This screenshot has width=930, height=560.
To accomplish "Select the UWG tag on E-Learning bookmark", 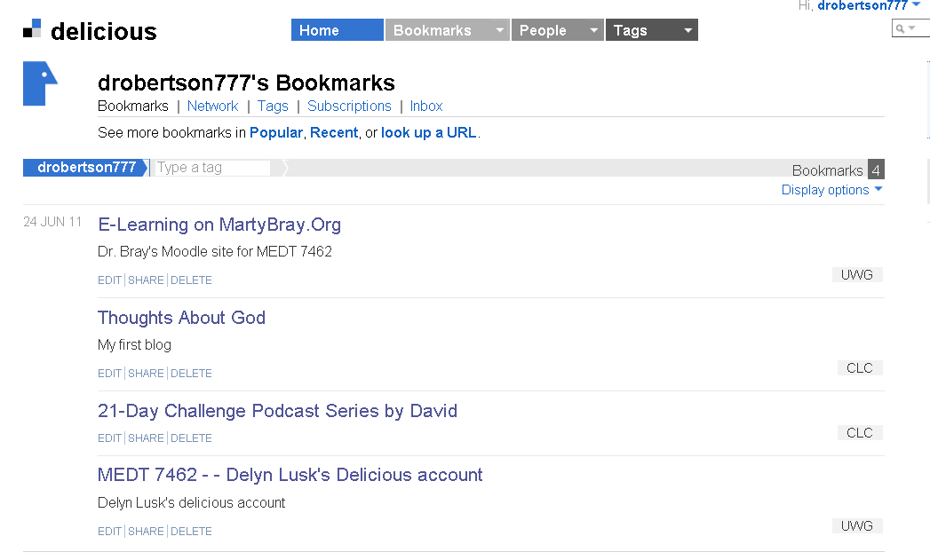I will pyautogui.click(x=857, y=275).
